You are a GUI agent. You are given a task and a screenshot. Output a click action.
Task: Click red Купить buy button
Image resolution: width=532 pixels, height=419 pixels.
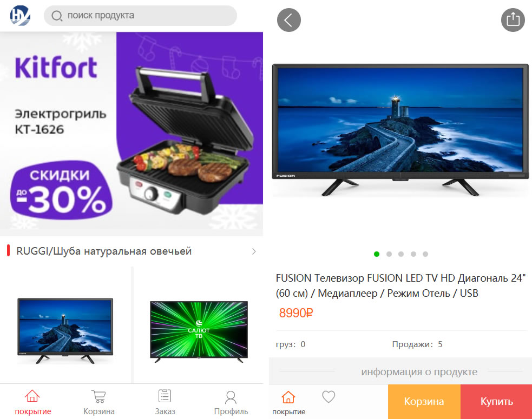coord(496,402)
